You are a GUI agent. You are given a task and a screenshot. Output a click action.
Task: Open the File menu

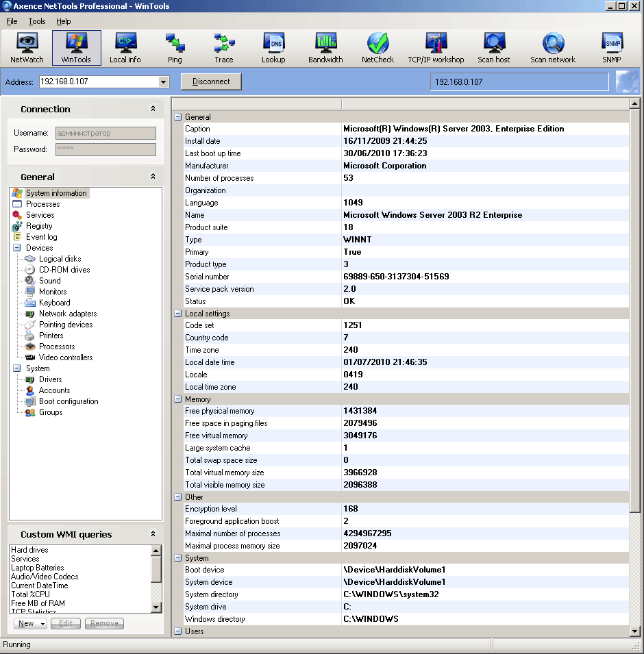[12, 21]
